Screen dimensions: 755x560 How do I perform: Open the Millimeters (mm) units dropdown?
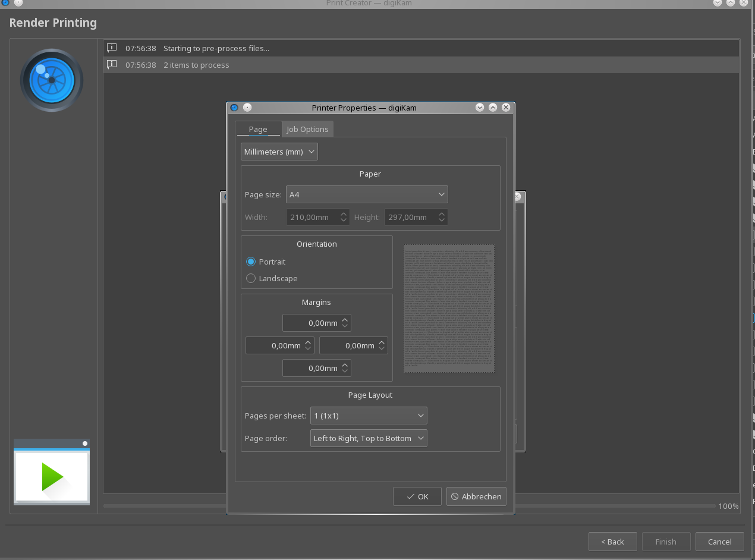point(279,152)
